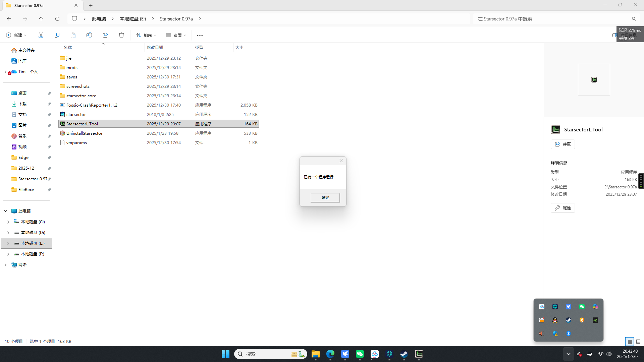Navigate up one folder level
644x362 pixels.
[x=41, y=19]
